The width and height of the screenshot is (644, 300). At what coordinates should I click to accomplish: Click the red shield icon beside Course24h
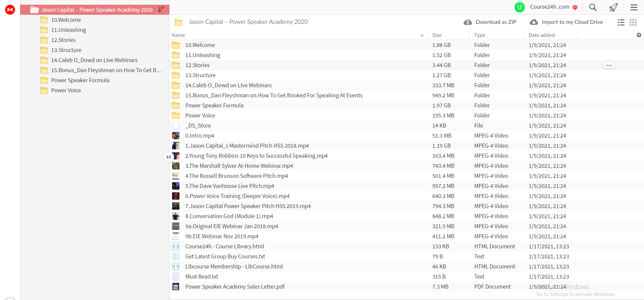(x=575, y=7)
